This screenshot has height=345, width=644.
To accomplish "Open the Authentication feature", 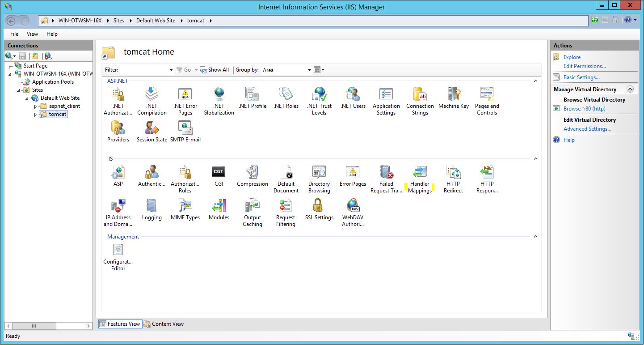I will [x=152, y=176].
